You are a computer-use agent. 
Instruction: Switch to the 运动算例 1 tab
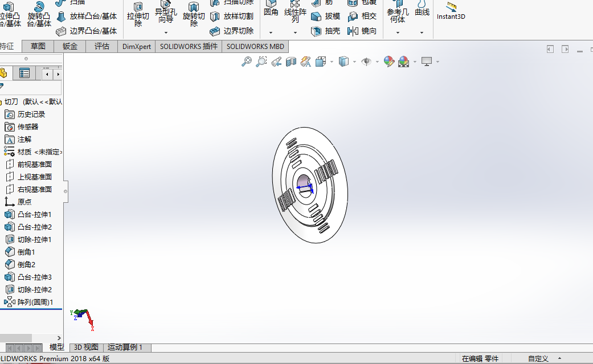[x=125, y=347]
